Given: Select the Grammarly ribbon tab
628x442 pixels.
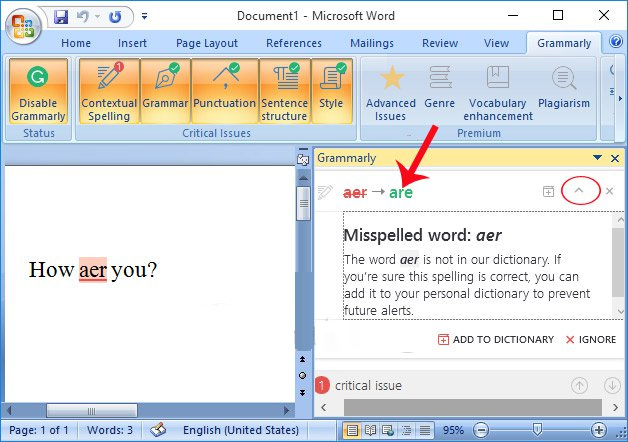Looking at the screenshot, I should pyautogui.click(x=564, y=43).
